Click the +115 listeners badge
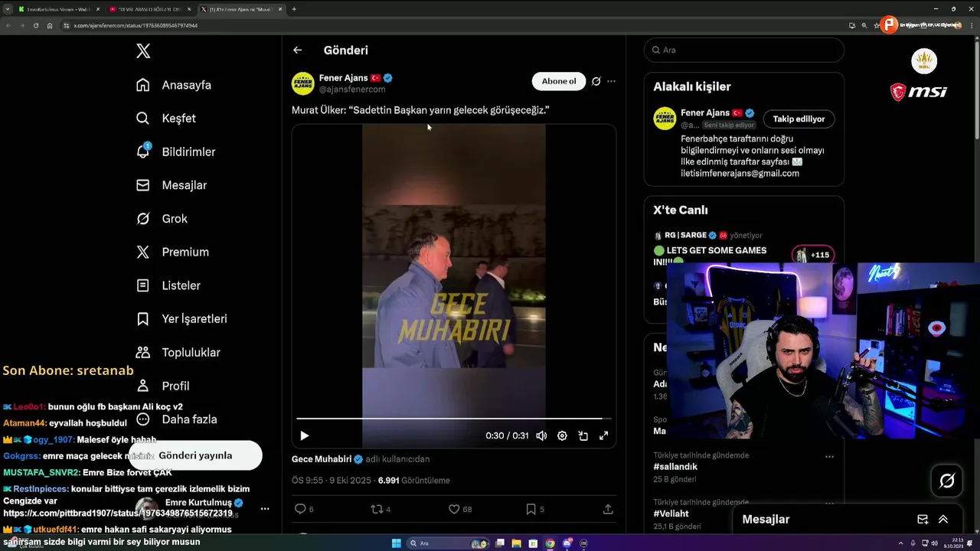The image size is (980, 551). (x=813, y=255)
